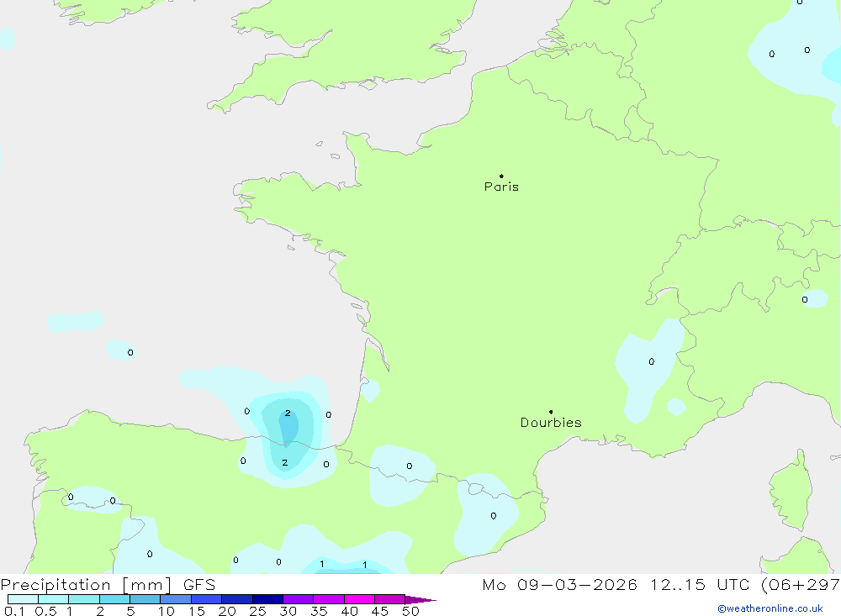
Task: Click the legend scale label '50'
Action: coord(410,611)
